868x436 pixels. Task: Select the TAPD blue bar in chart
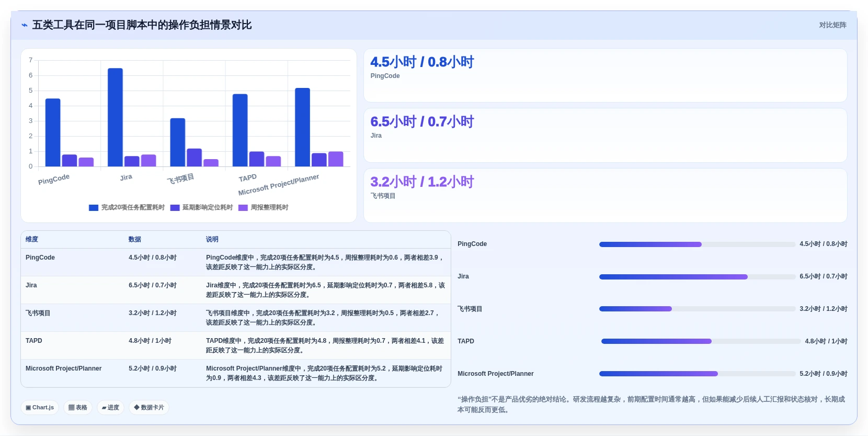[240, 130]
